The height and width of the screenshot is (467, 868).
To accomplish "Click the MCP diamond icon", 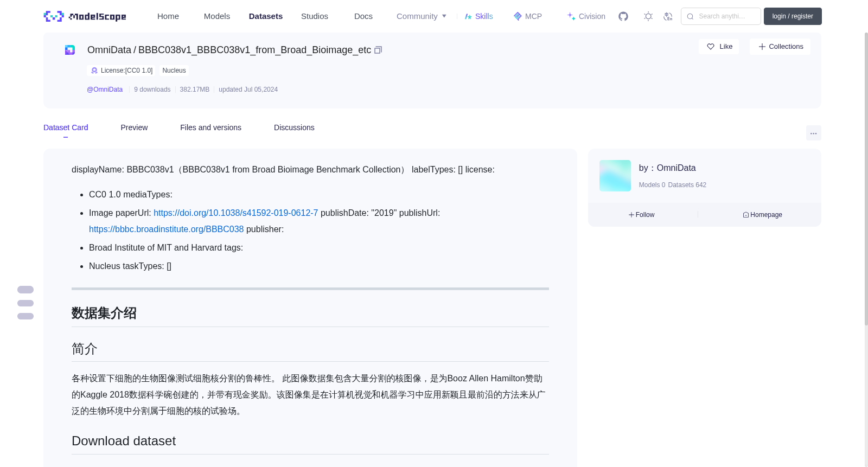I will click(518, 16).
